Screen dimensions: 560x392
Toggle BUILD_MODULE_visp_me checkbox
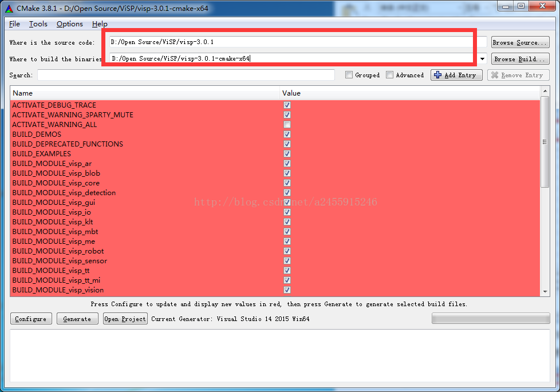(287, 241)
